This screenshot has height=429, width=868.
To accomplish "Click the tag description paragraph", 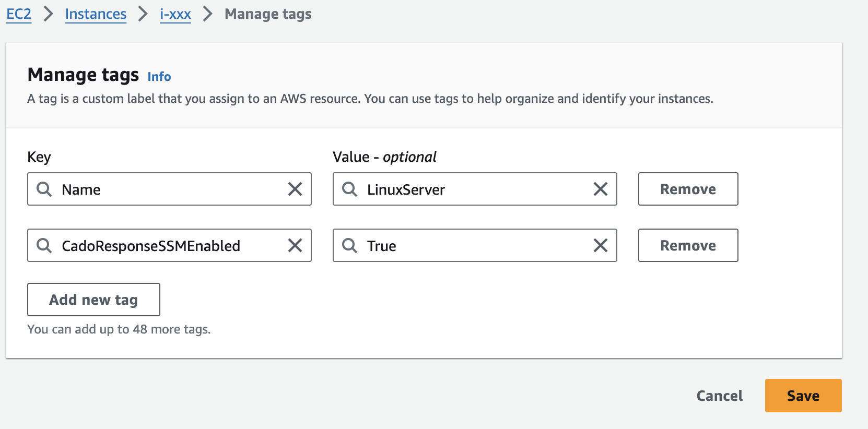I will point(370,99).
